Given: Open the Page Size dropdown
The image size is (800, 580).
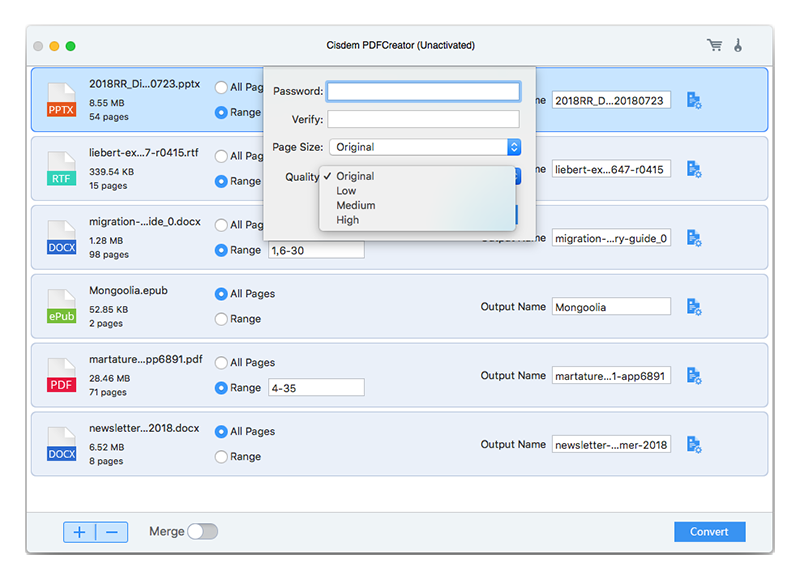Looking at the screenshot, I should 425,147.
